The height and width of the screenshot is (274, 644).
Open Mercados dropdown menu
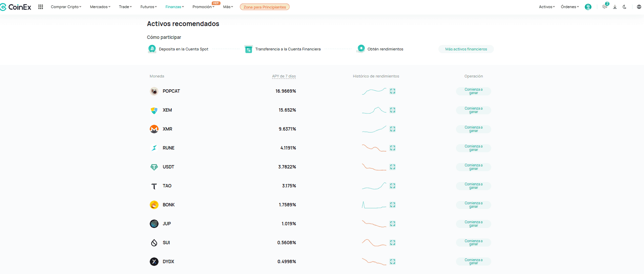[100, 7]
